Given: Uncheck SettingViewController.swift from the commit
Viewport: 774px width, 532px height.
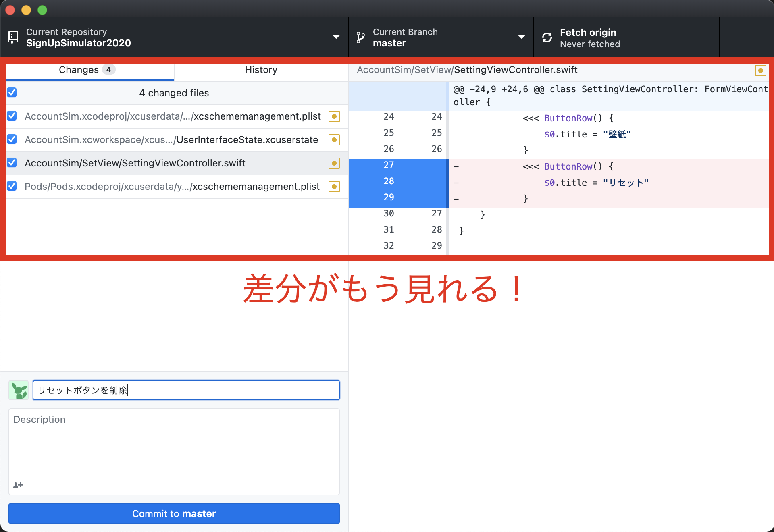Looking at the screenshot, I should (x=12, y=163).
